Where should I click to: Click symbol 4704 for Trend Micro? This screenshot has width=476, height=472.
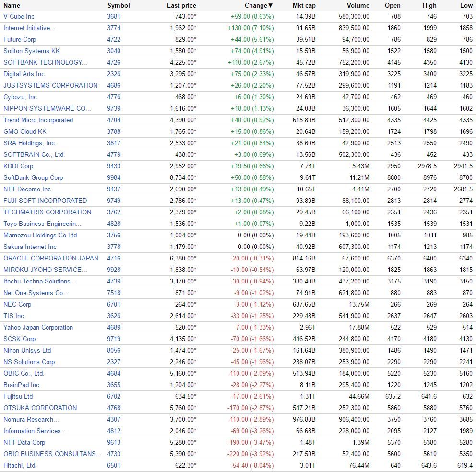[x=114, y=120]
